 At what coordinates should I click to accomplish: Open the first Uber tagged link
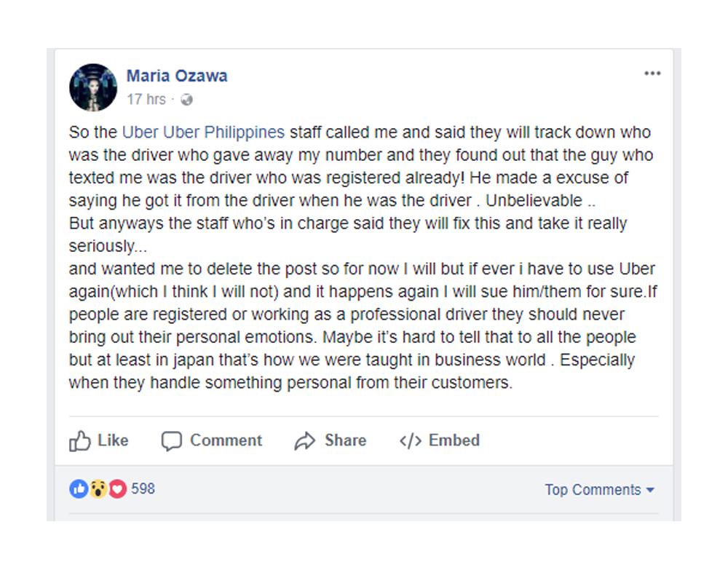141,132
